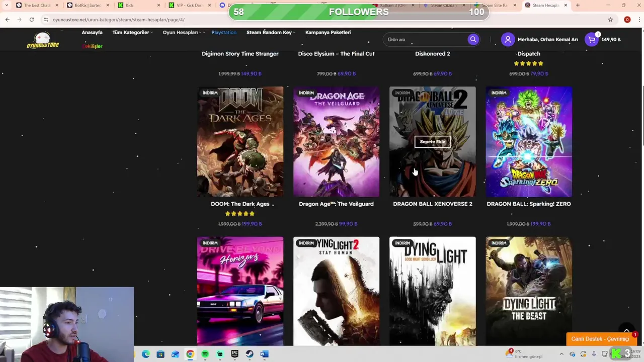Open Playstation menu item

(x=224, y=32)
